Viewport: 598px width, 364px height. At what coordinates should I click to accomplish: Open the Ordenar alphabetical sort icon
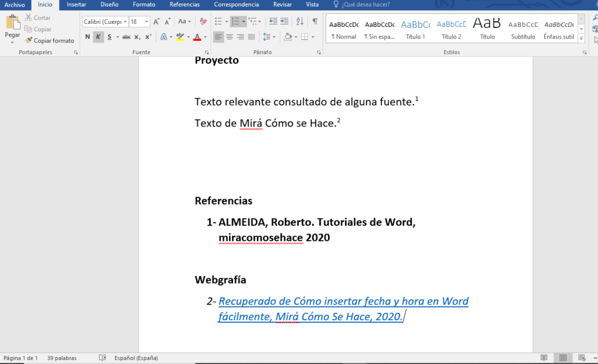pos(300,22)
